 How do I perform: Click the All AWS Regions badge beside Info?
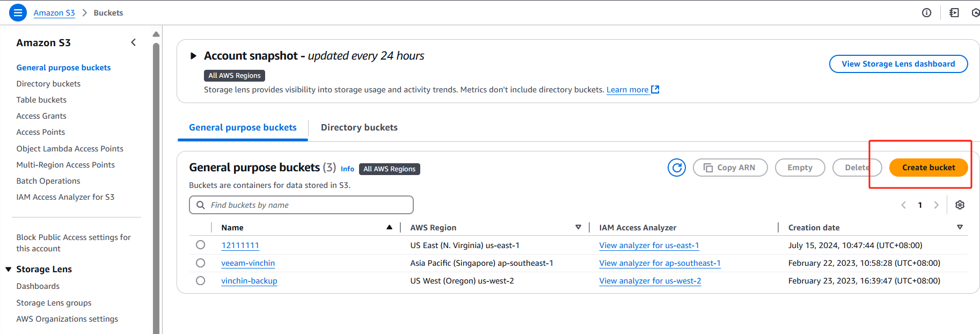pos(390,169)
